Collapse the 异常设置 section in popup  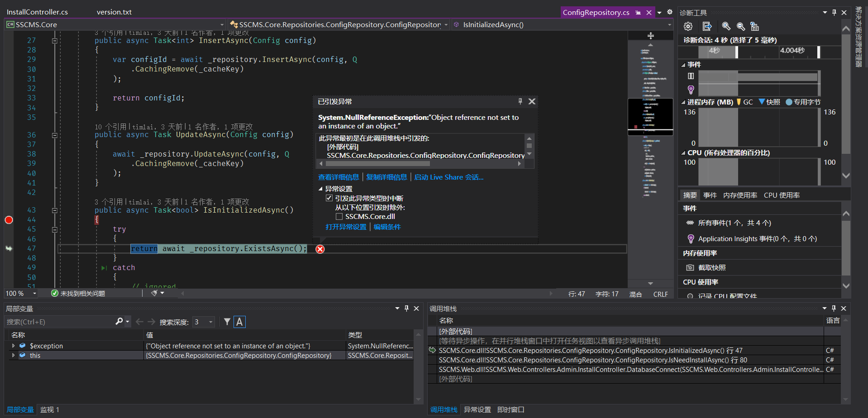coord(320,189)
